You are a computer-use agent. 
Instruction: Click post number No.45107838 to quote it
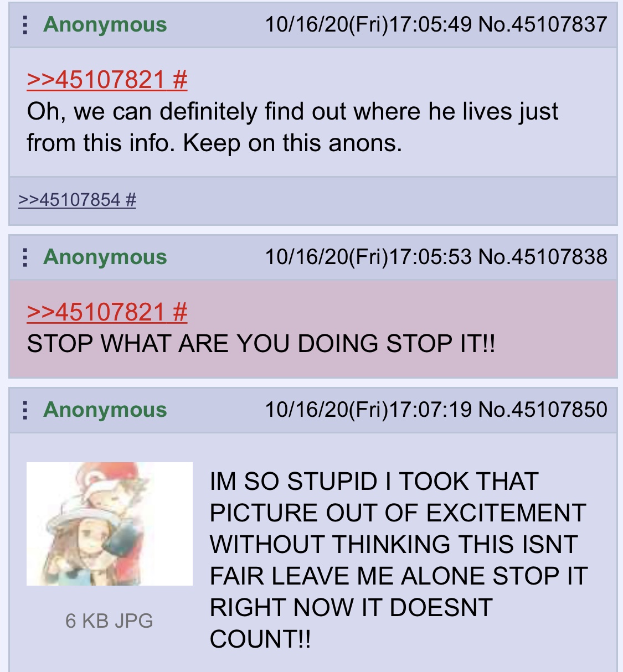tap(543, 257)
